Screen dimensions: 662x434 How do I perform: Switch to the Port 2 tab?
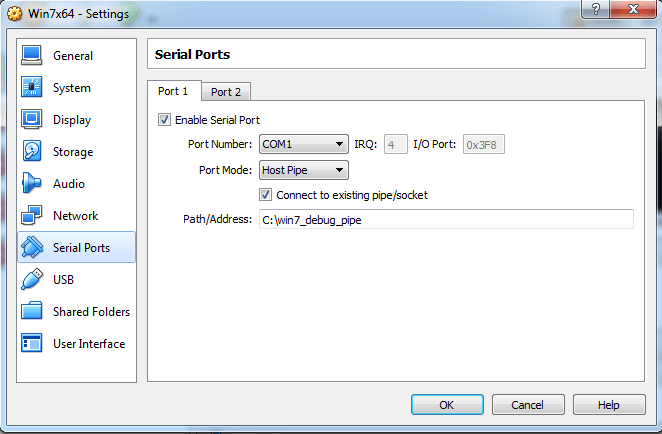225,92
